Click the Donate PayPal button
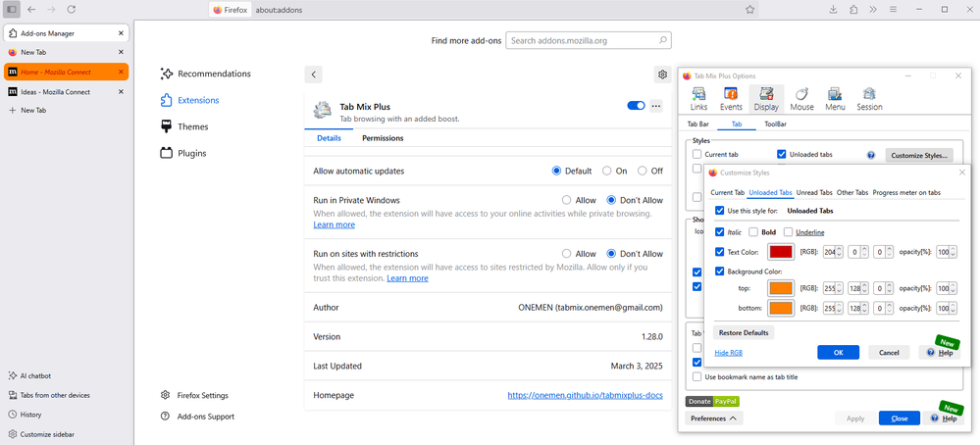Image resolution: width=980 pixels, height=445 pixels. [x=712, y=401]
